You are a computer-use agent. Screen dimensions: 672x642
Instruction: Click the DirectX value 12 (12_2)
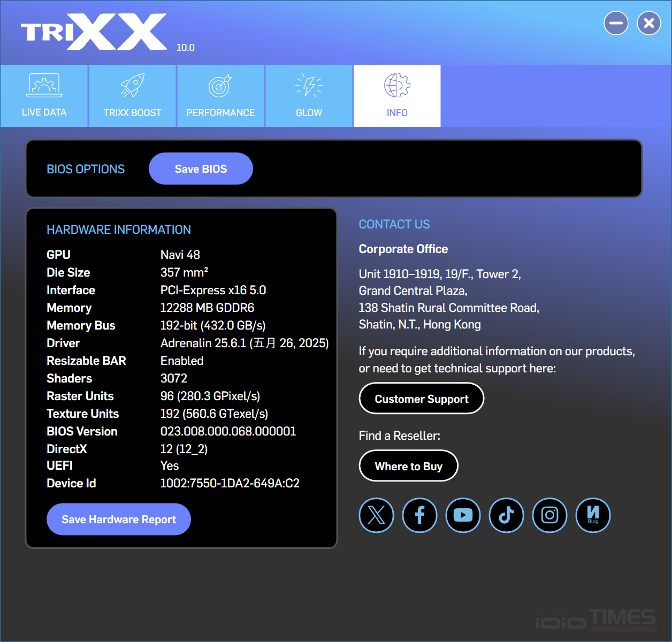184,449
